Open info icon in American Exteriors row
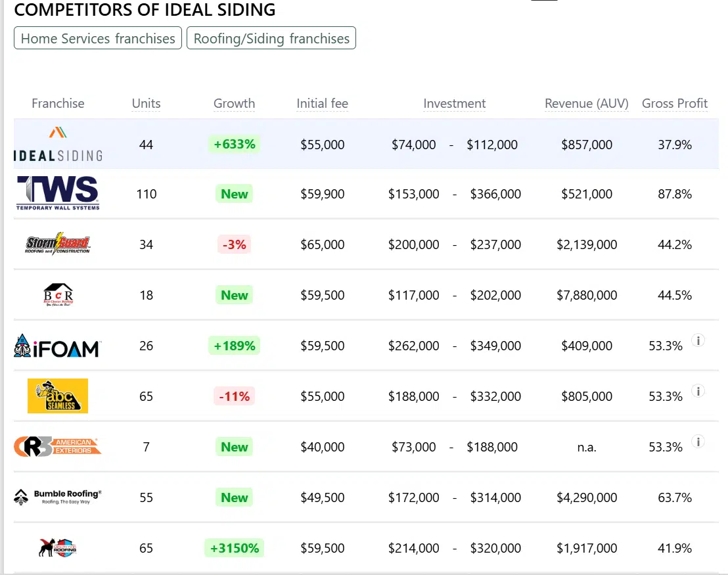728x575 pixels. 698,442
